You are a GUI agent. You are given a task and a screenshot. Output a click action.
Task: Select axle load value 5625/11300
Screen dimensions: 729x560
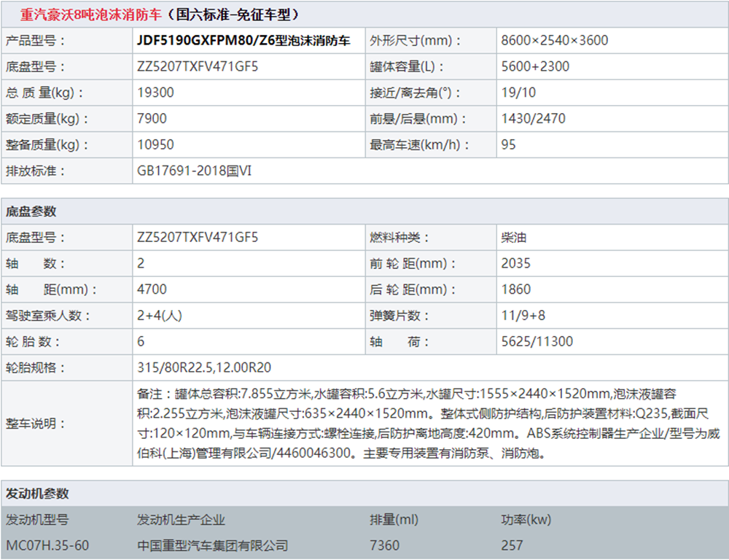537,341
